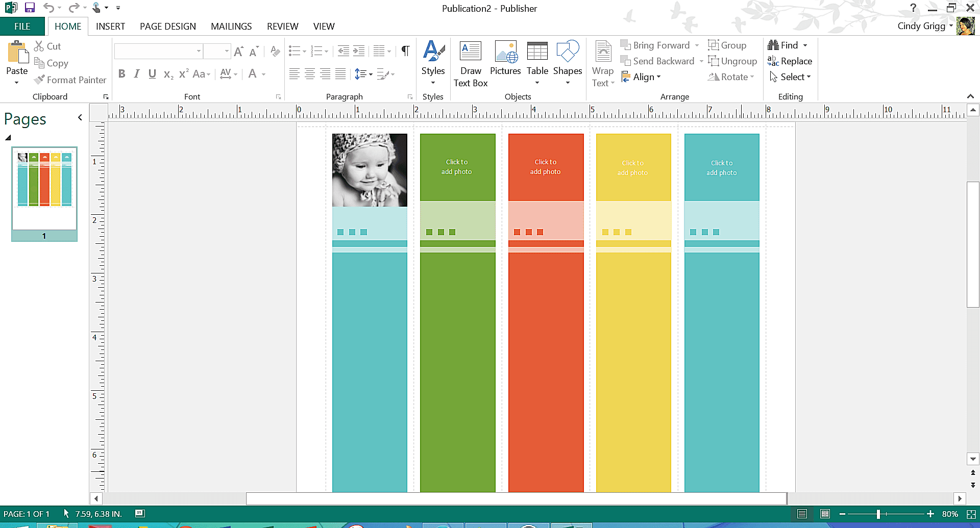The height and width of the screenshot is (528, 980).
Task: Click the Replace button
Action: [790, 61]
